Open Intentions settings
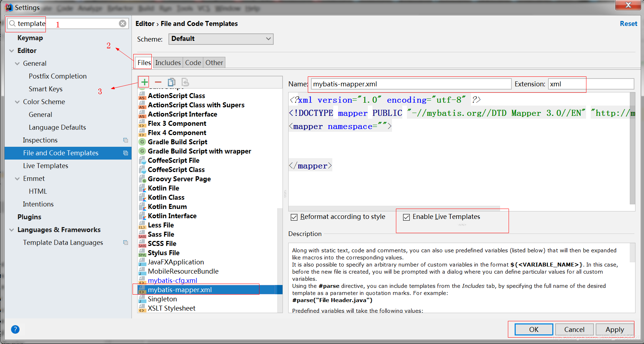644x344 pixels. coord(38,204)
